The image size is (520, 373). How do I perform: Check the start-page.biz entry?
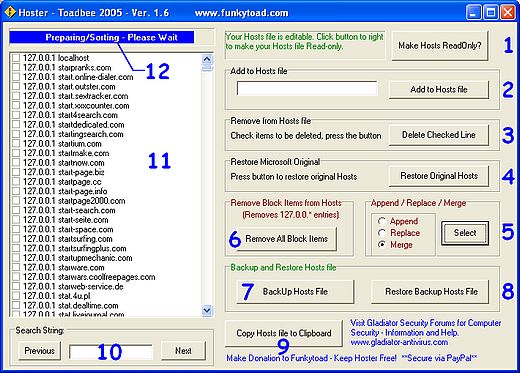16,172
